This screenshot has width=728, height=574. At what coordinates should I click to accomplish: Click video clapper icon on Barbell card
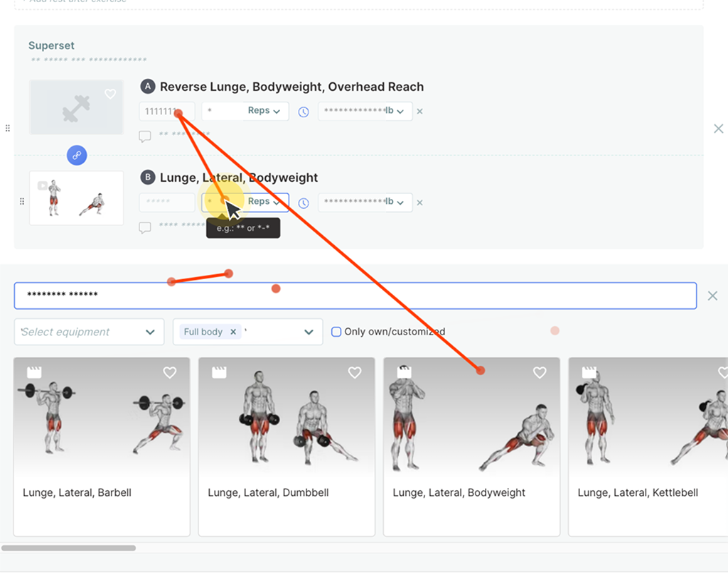pos(34,372)
